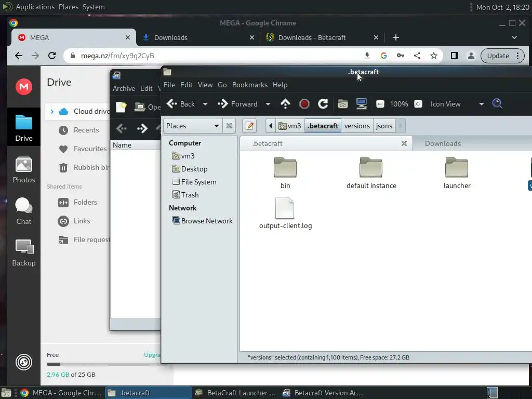The height and width of the screenshot is (399, 532).
Task: Open the Places sidebar dropdown
Action: pyautogui.click(x=193, y=126)
